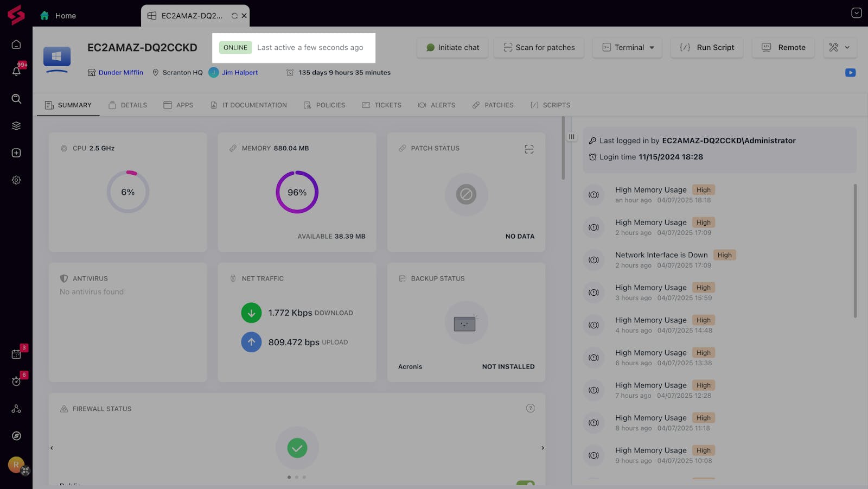Image resolution: width=868 pixels, height=489 pixels.
Task: Click the blue upload arrow in Net Traffic
Action: pos(251,342)
